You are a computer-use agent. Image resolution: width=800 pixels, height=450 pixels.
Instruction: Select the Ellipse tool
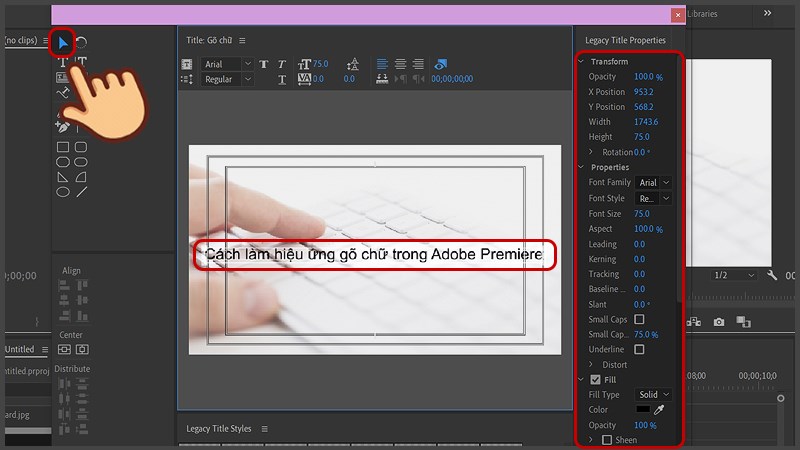[x=63, y=192]
